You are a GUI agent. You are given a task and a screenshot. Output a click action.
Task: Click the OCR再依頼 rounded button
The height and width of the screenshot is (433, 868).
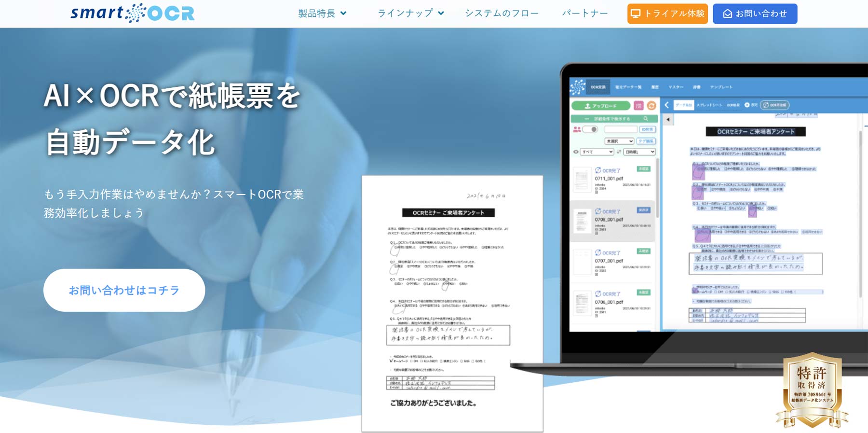[x=775, y=105]
